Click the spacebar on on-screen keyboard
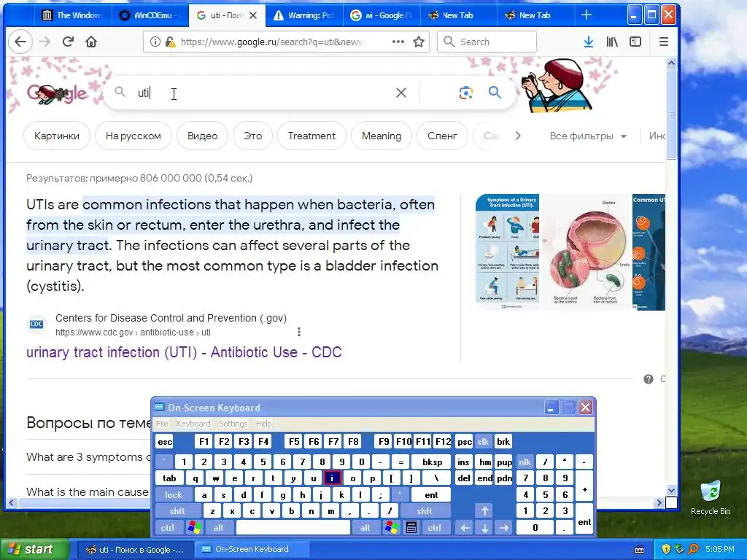The height and width of the screenshot is (560, 747). pos(293,528)
